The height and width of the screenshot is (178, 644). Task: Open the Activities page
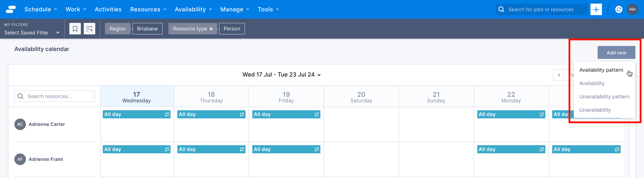pyautogui.click(x=108, y=10)
